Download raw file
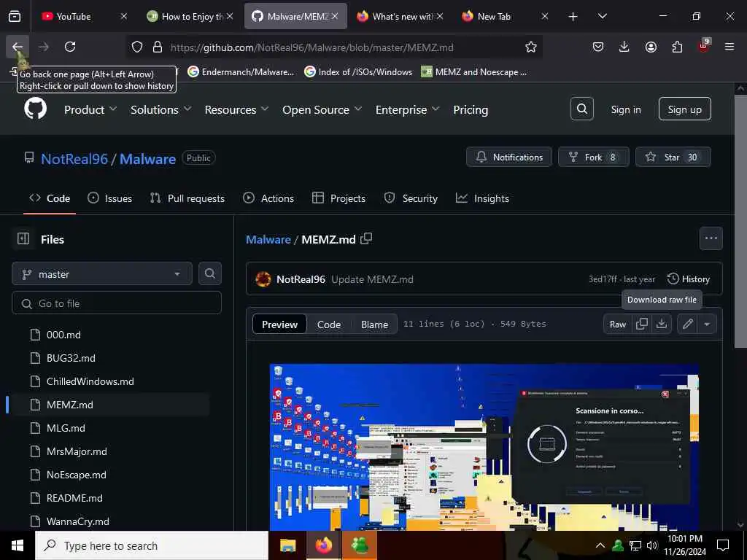The image size is (747, 560). coord(661,324)
